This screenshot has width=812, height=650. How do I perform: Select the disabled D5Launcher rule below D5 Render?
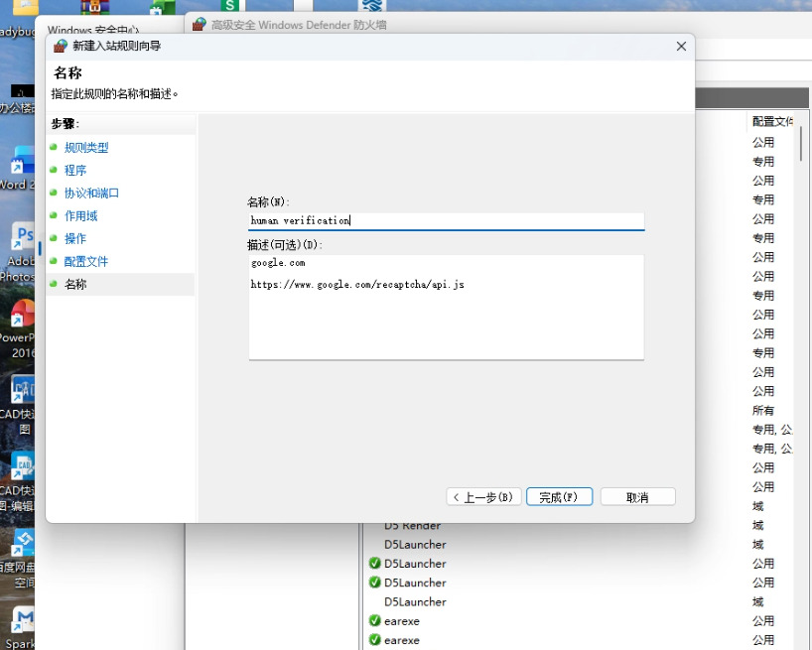pyautogui.click(x=415, y=545)
